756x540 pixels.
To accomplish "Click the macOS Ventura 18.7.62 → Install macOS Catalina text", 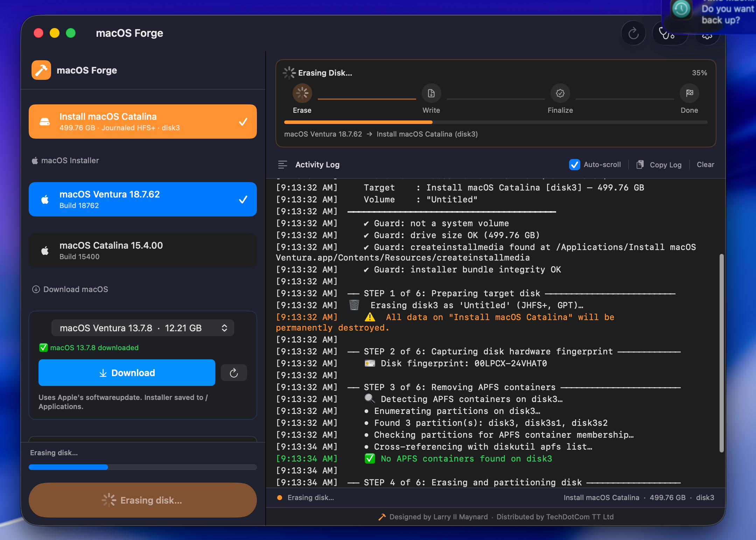I will [x=381, y=134].
